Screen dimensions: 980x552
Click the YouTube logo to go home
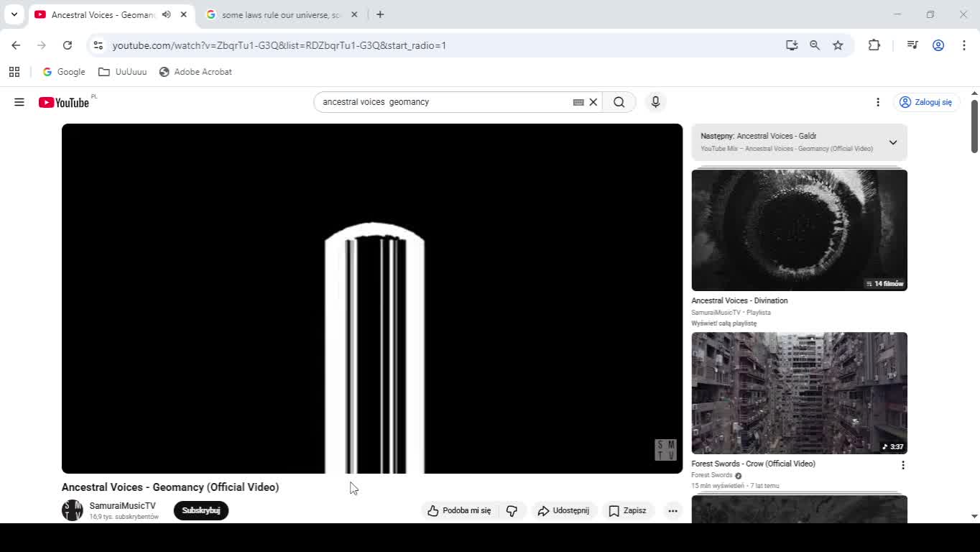(x=65, y=102)
